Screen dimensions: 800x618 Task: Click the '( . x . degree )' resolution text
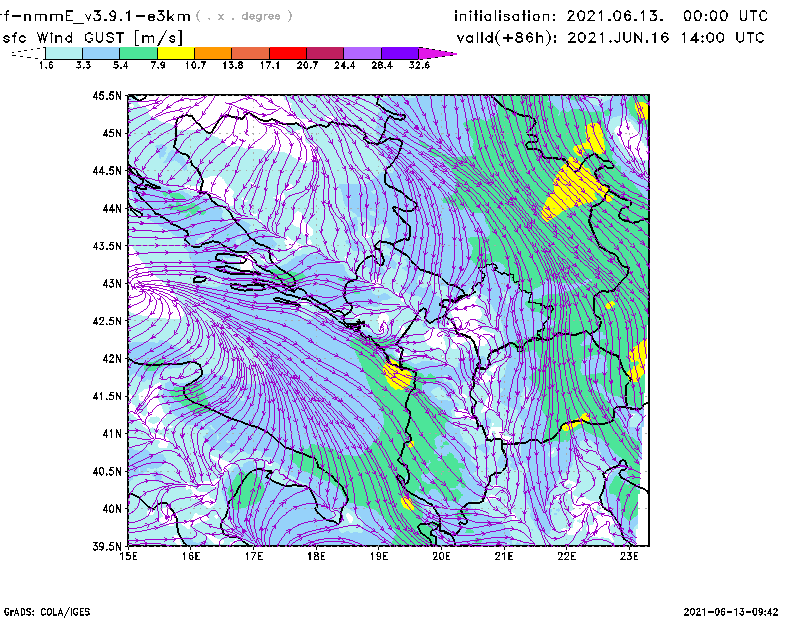(244, 16)
